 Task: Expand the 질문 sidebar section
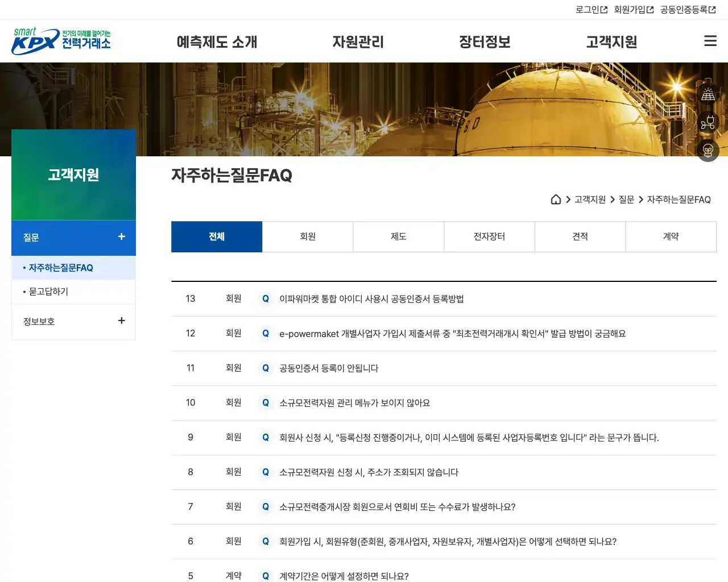pos(121,237)
